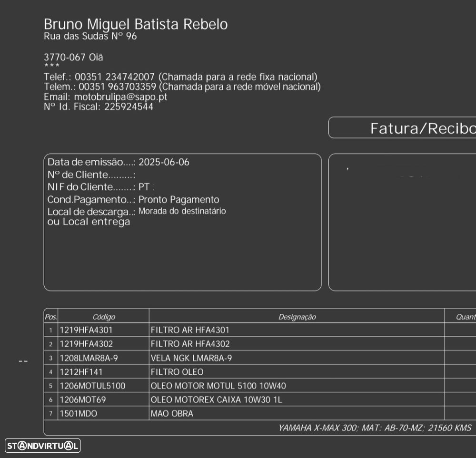Image resolution: width=476 pixels, height=458 pixels.
Task: Select landline number 00351 234742007
Action: pyautogui.click(x=115, y=77)
